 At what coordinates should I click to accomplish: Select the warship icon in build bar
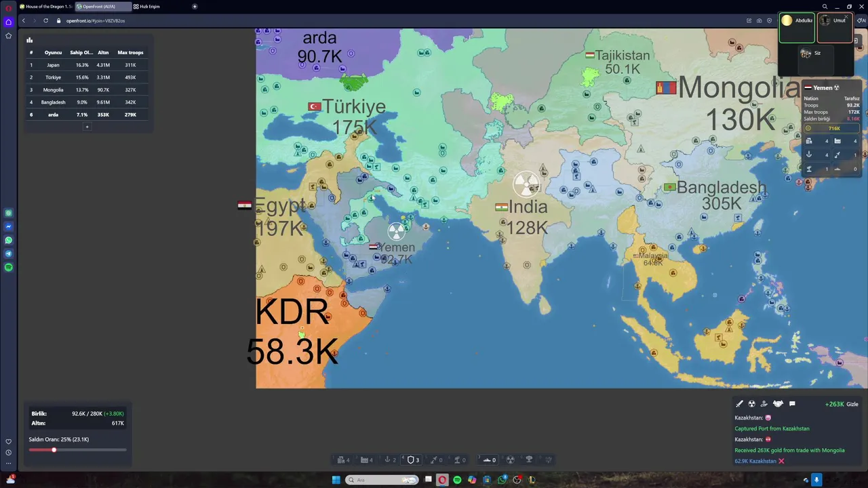488,460
